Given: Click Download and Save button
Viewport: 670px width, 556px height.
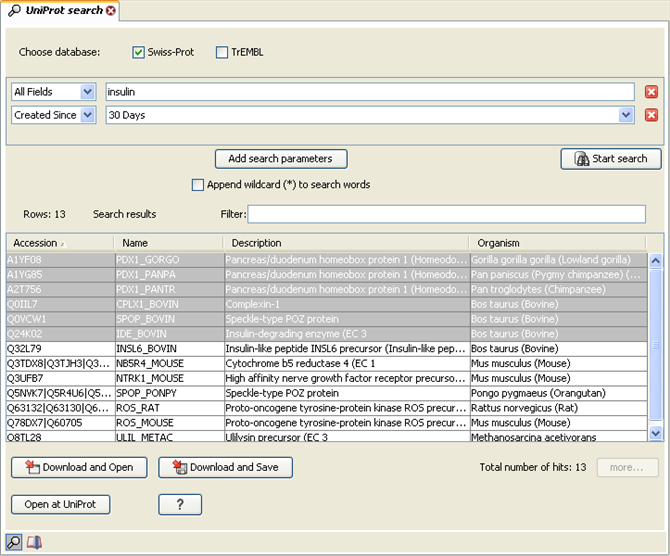Looking at the screenshot, I should (x=226, y=468).
